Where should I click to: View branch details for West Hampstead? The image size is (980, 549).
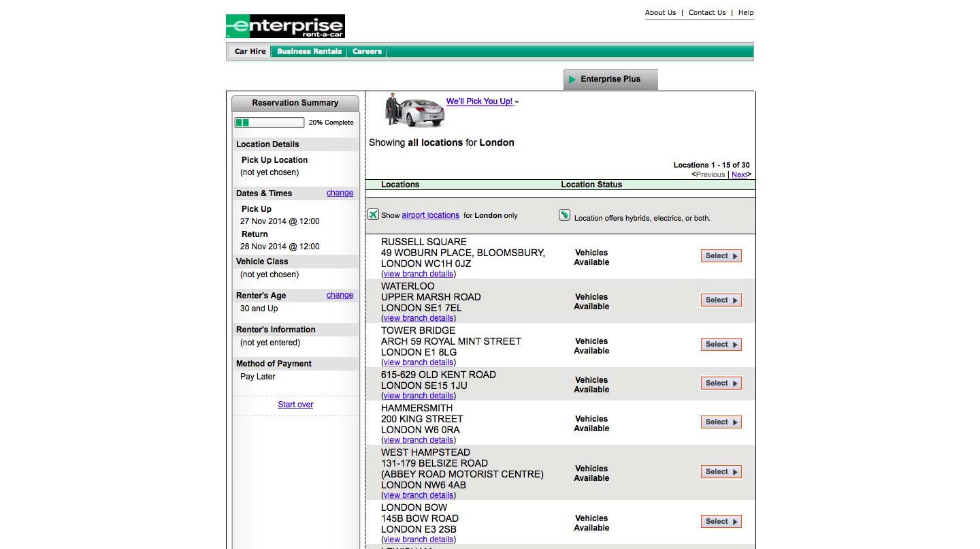tap(418, 495)
